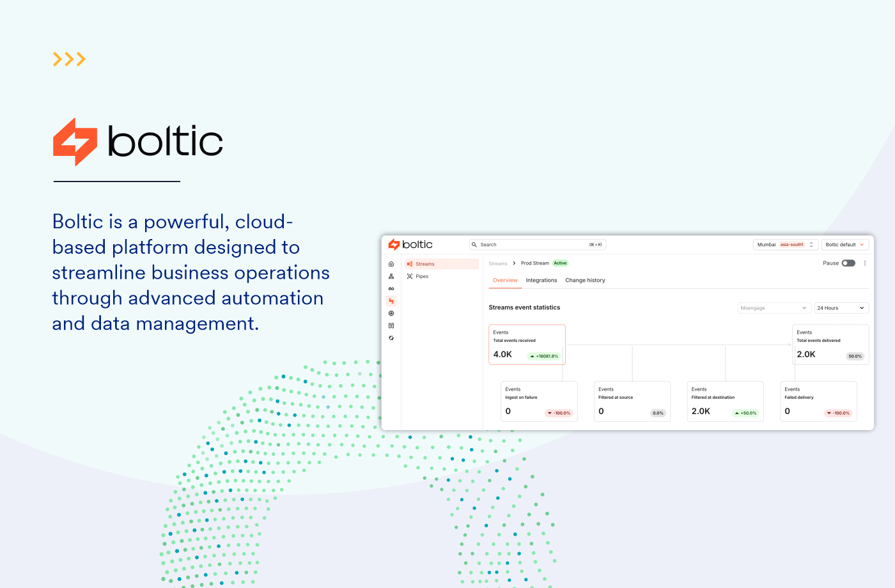Open the three-dot menu beside Pause
This screenshot has height=588, width=895.
tap(865, 263)
